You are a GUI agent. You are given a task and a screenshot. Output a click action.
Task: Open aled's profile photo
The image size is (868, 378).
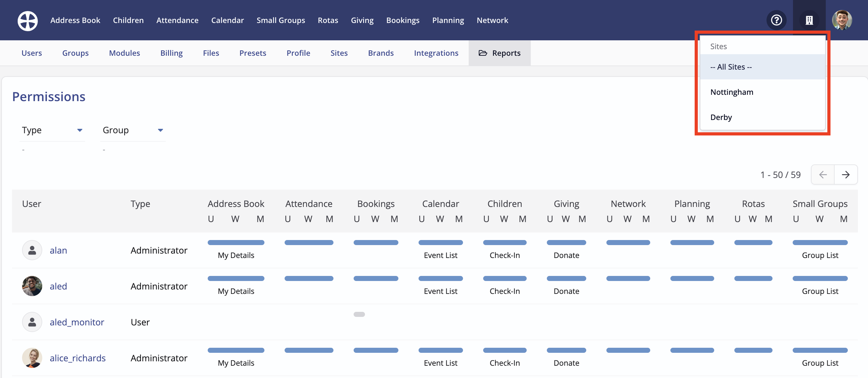pos(32,286)
